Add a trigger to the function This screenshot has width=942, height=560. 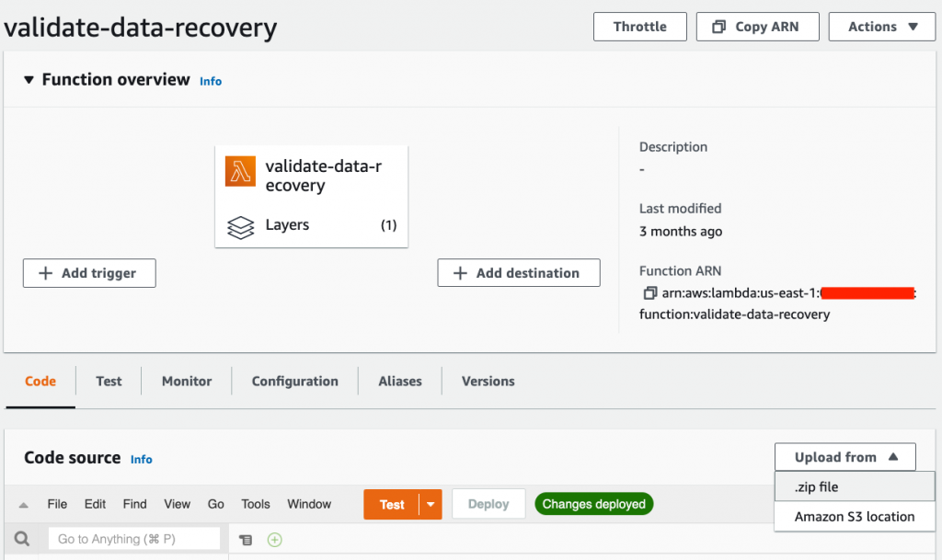(x=88, y=273)
